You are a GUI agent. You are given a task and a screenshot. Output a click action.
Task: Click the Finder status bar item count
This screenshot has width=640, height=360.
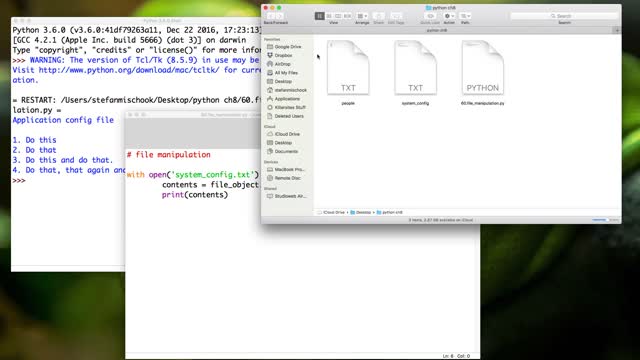(441, 220)
